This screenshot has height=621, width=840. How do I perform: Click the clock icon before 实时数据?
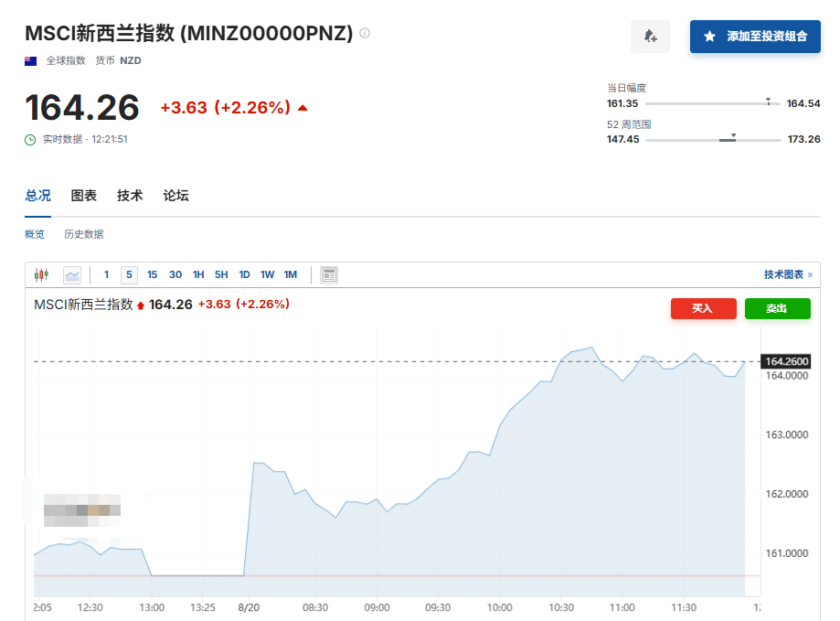point(30,140)
